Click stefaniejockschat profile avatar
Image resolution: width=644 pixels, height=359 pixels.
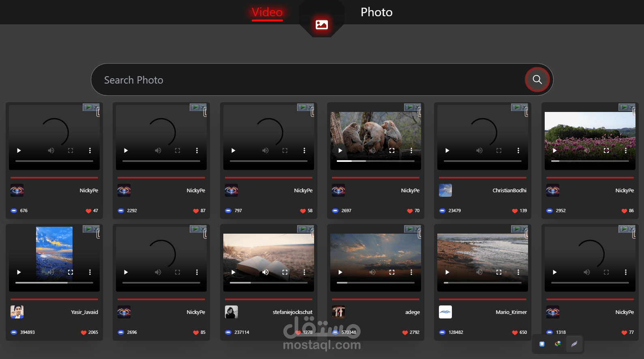point(231,312)
